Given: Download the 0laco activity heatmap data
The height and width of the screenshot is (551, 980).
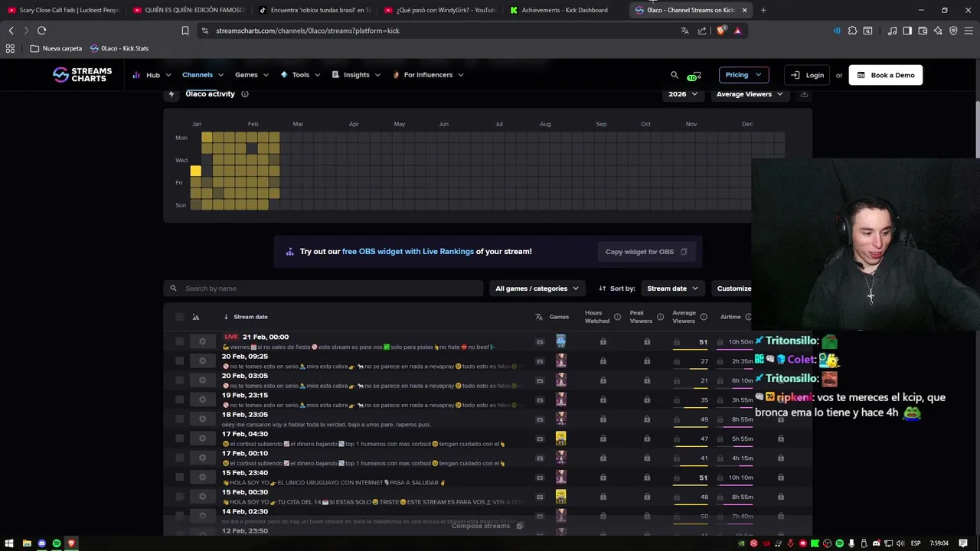Looking at the screenshot, I should pyautogui.click(x=804, y=94).
